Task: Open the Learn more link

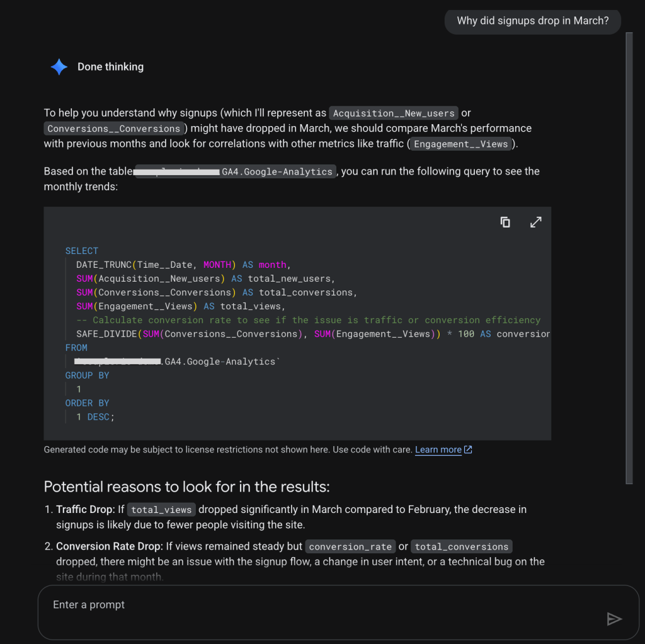Action: (438, 449)
